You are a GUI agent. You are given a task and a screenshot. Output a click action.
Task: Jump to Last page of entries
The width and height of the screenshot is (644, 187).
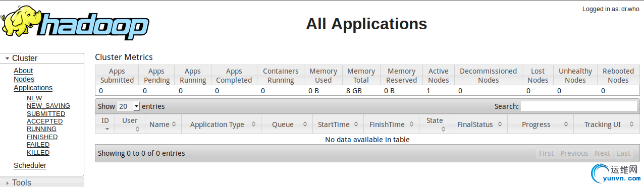pos(623,153)
